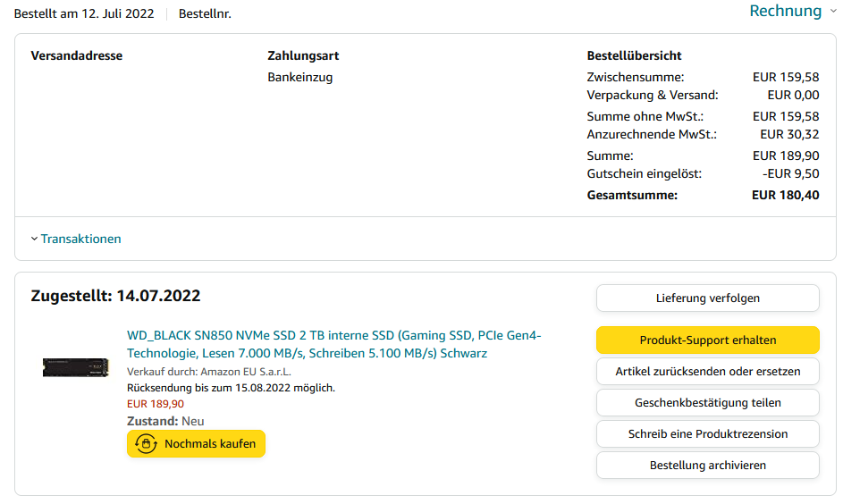
Task: Select the Gesamtsumme amount EUR 180,40
Action: (x=785, y=195)
